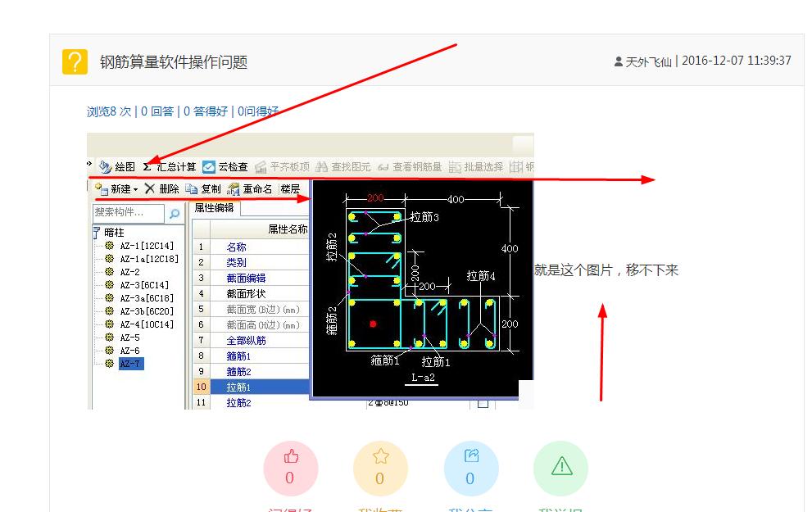Click the 删除 delete X icon
The height and width of the screenshot is (512, 812).
(x=150, y=188)
